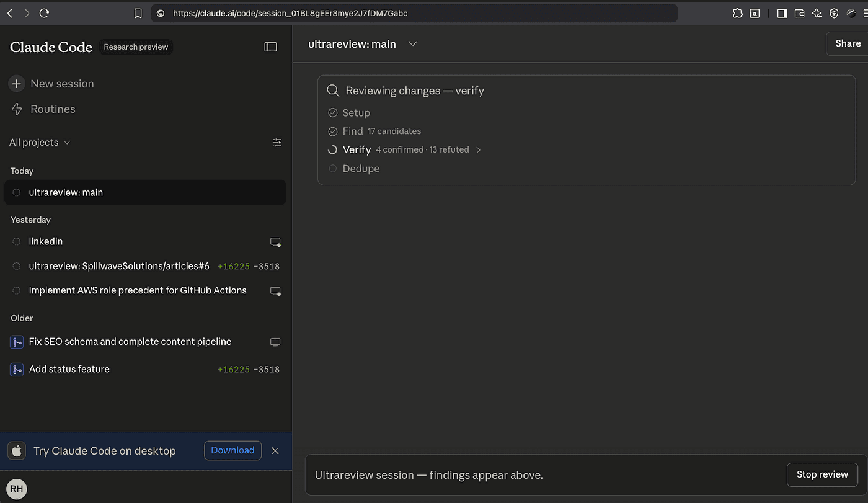Screen dimensions: 868x503
Task: Open site information icon beside the URL
Action: pyautogui.click(x=161, y=13)
